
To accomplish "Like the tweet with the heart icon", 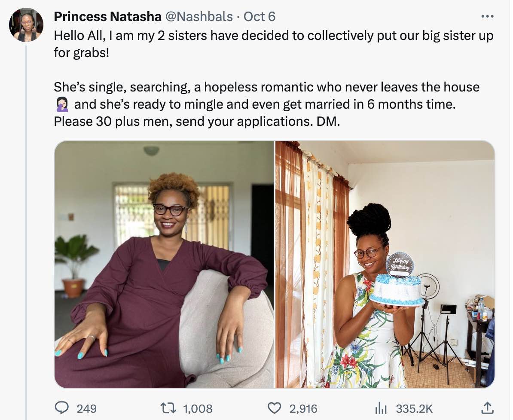I will (274, 408).
